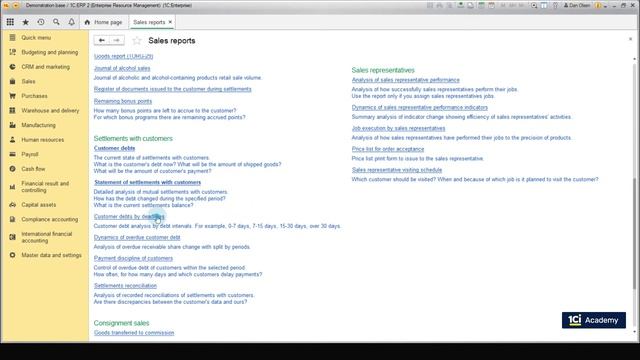640x360 pixels.
Task: Click the scrollbar's up arrow
Action: coord(634,59)
